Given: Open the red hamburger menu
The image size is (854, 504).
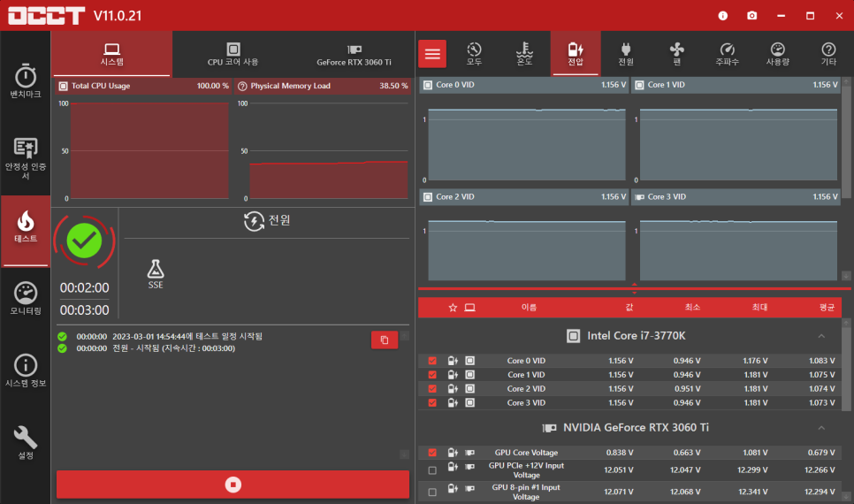Looking at the screenshot, I should click(x=432, y=53).
